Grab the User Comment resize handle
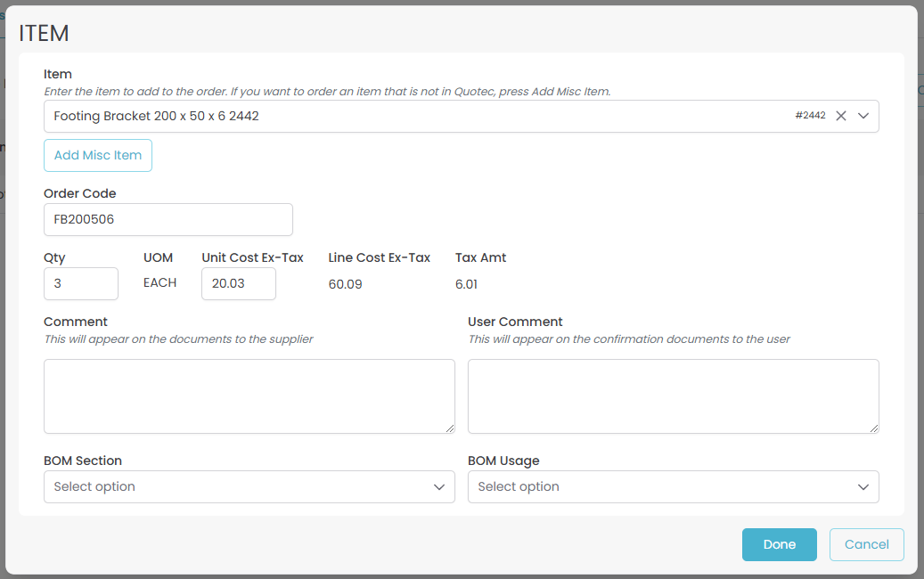Screen dimensions: 924x579 click(x=874, y=428)
